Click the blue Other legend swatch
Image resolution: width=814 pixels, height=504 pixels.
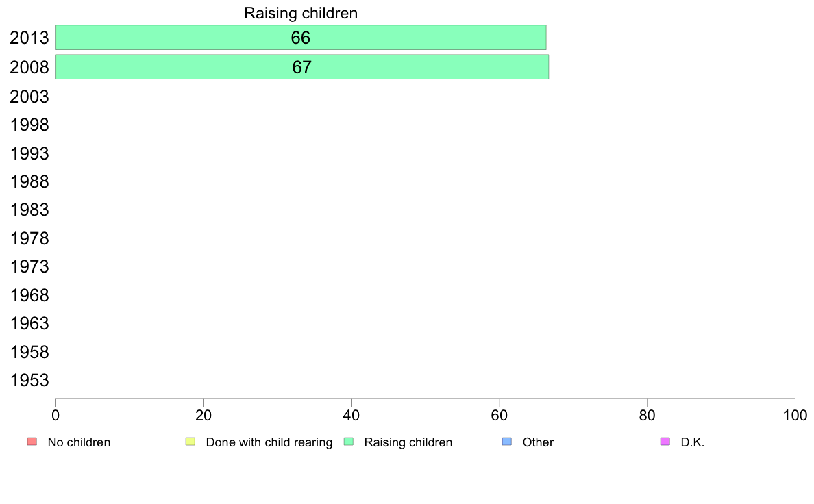click(507, 442)
